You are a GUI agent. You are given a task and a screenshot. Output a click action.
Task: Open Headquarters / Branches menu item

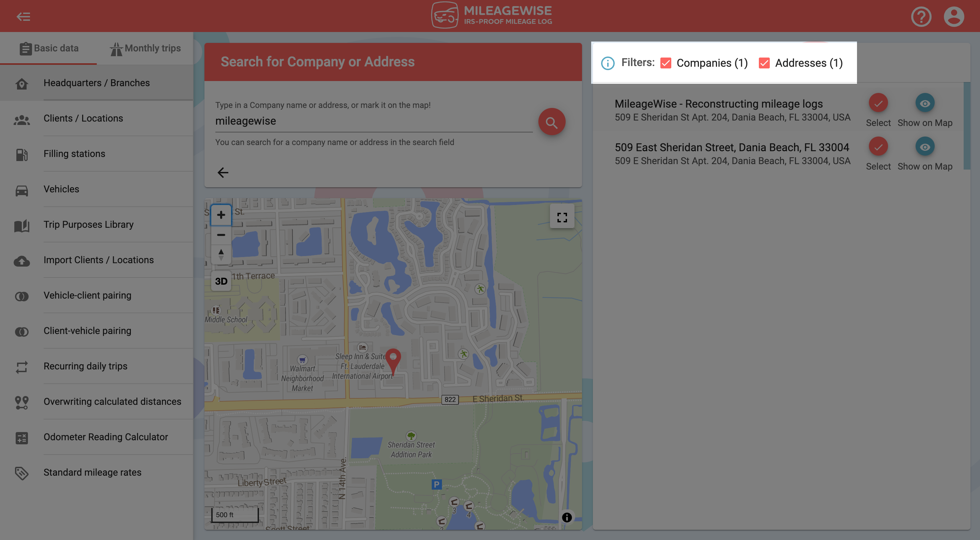[x=97, y=83]
